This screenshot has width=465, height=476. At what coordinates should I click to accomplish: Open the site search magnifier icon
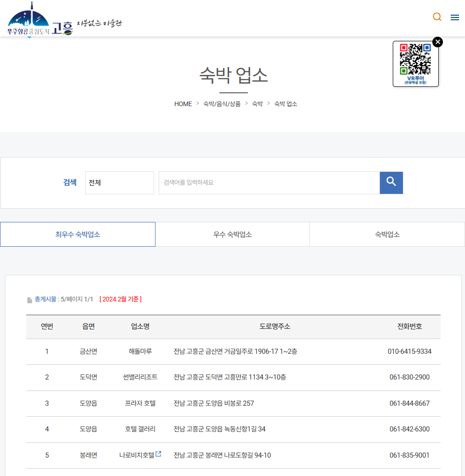pyautogui.click(x=436, y=17)
